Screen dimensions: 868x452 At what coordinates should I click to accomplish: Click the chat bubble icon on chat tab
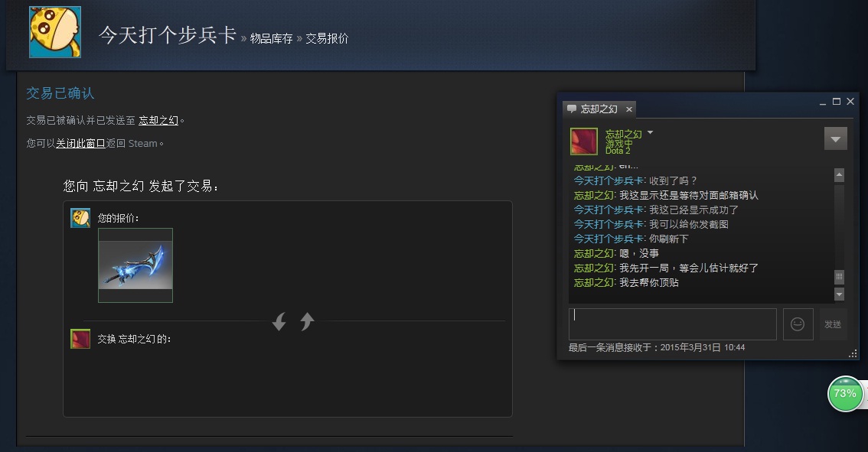click(x=572, y=109)
